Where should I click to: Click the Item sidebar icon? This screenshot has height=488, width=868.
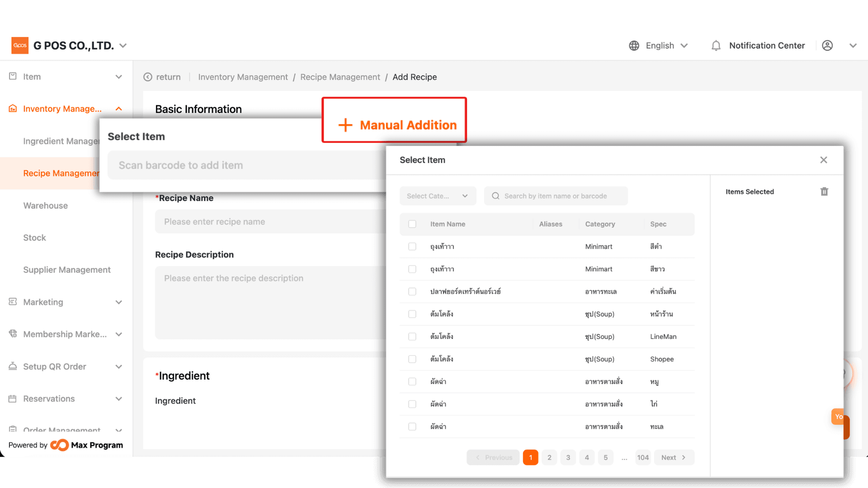click(x=13, y=76)
